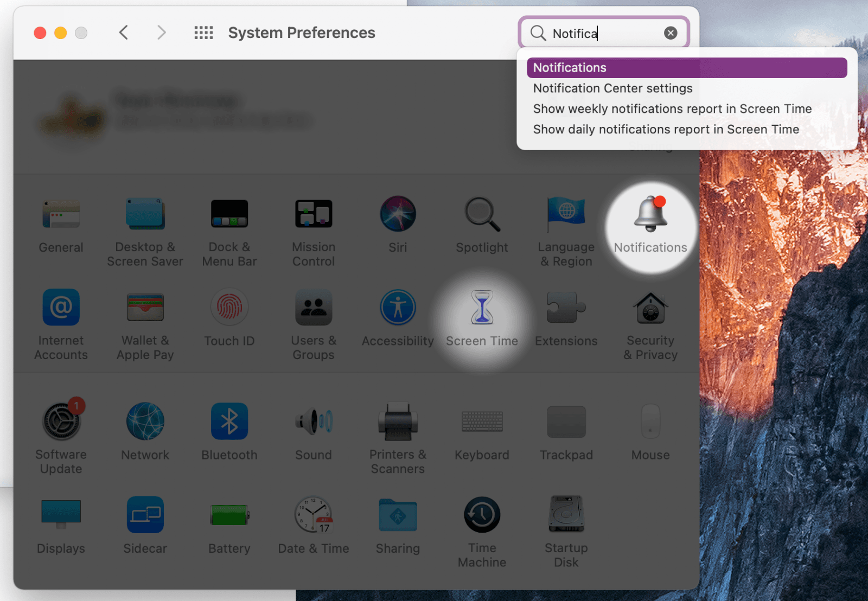Open Time Machine preferences
Image resolution: width=868 pixels, height=601 pixels.
[x=482, y=515]
